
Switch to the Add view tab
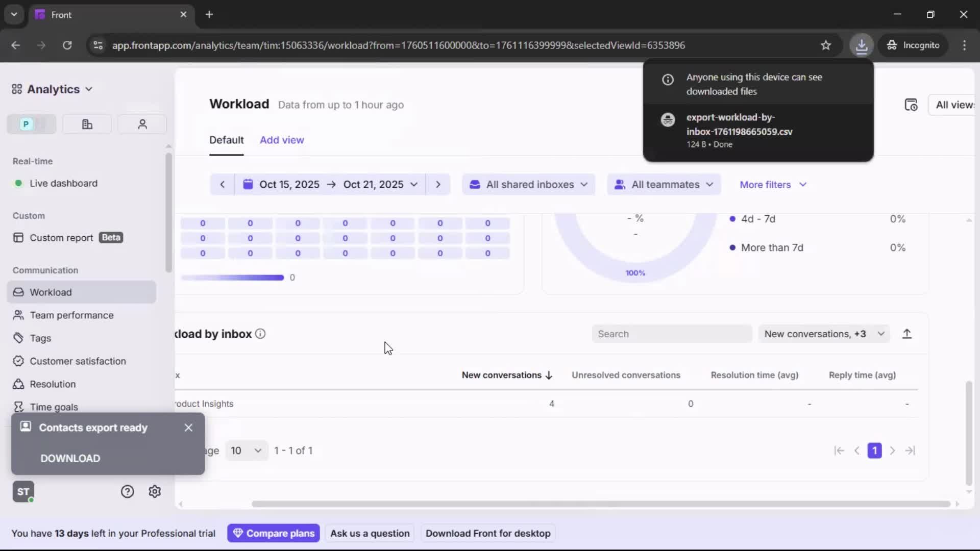coord(281,140)
